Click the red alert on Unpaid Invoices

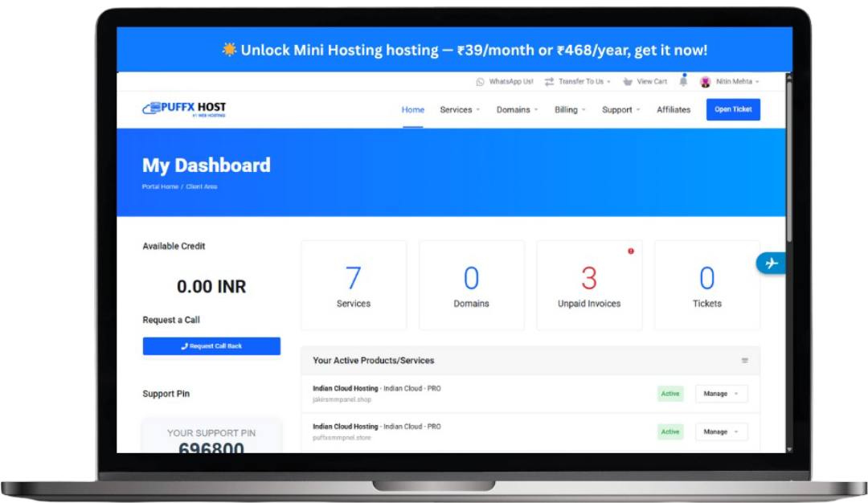coord(631,251)
